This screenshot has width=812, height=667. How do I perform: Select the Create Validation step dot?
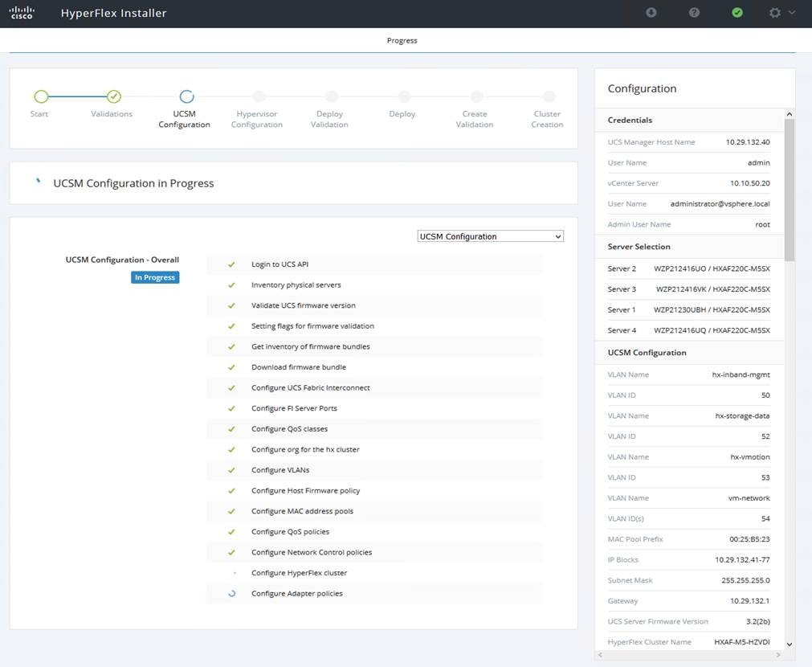click(x=476, y=96)
